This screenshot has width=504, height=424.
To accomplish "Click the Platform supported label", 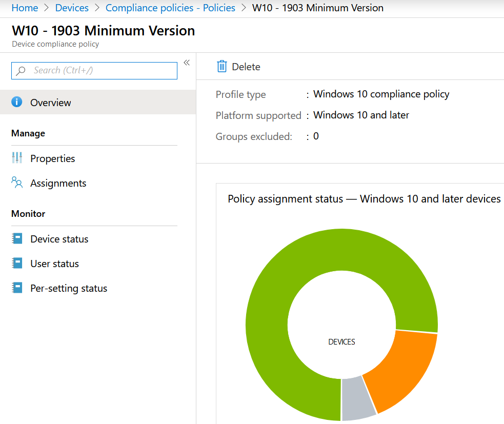I will coord(258,115).
